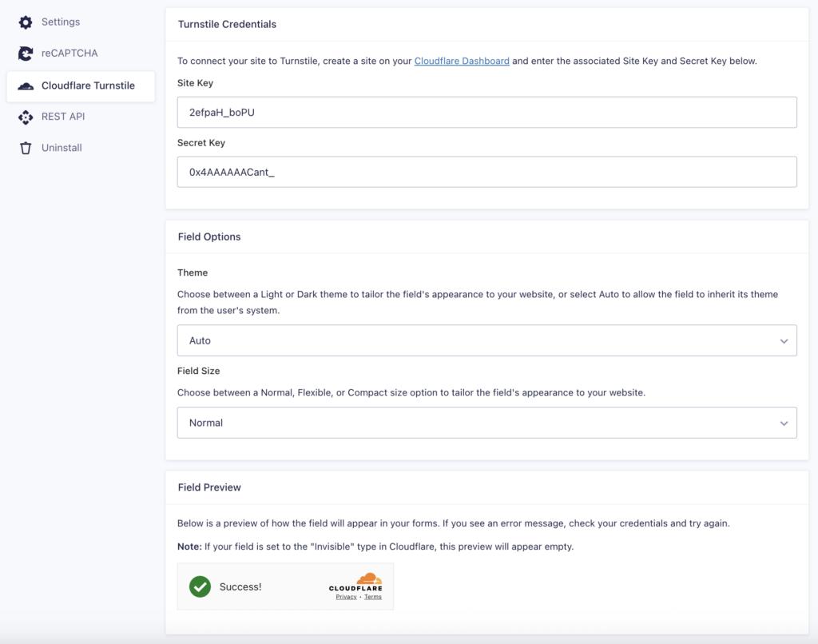Open the Theme dropdown
This screenshot has width=818, height=644.
tap(486, 340)
